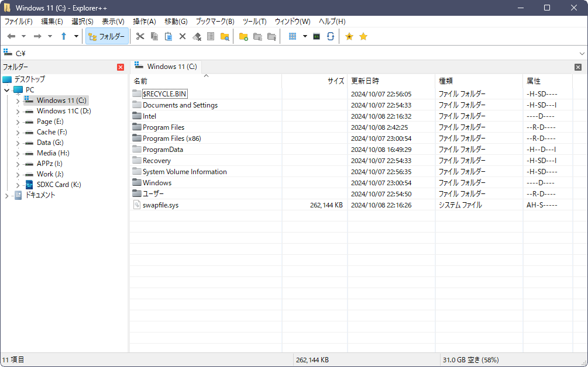The height and width of the screenshot is (367, 588).
Task: Click the Copy icon in toolbar
Action: point(154,36)
